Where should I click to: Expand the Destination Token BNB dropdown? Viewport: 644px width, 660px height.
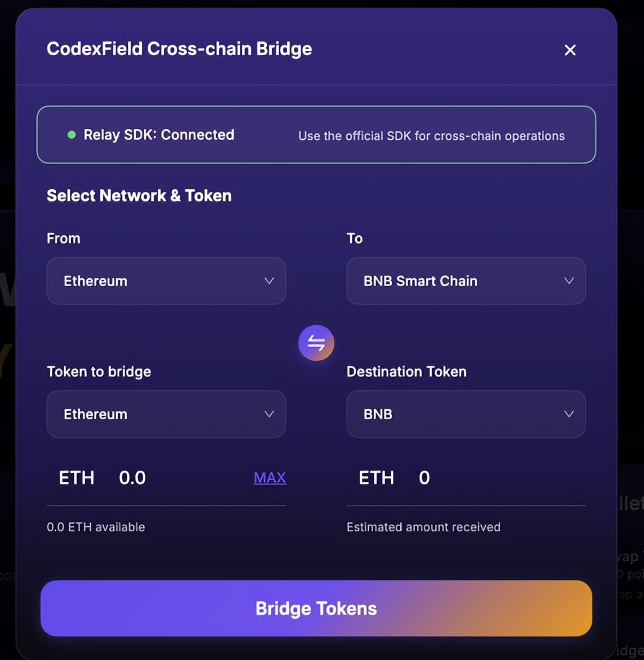[x=466, y=414]
